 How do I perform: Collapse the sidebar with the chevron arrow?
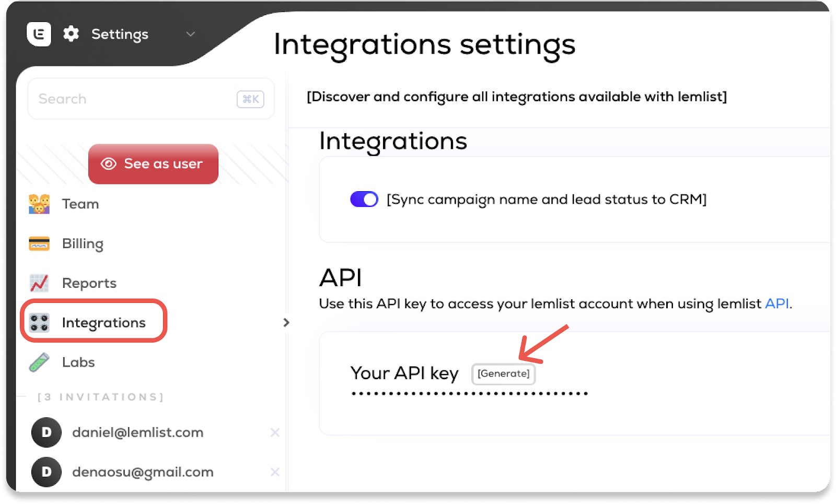286,323
